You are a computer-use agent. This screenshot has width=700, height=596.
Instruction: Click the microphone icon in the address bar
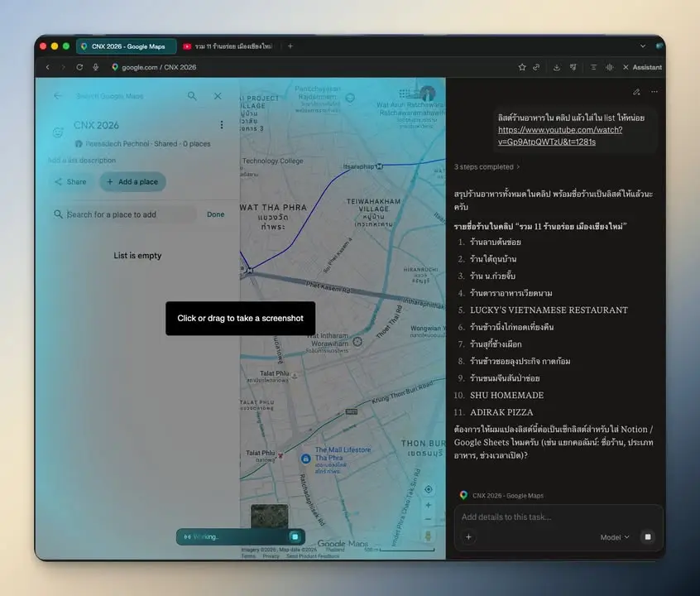point(95,67)
